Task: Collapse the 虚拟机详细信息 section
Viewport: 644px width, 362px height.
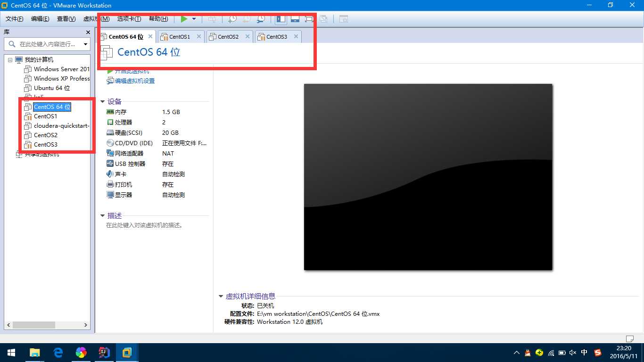Action: tap(221, 296)
